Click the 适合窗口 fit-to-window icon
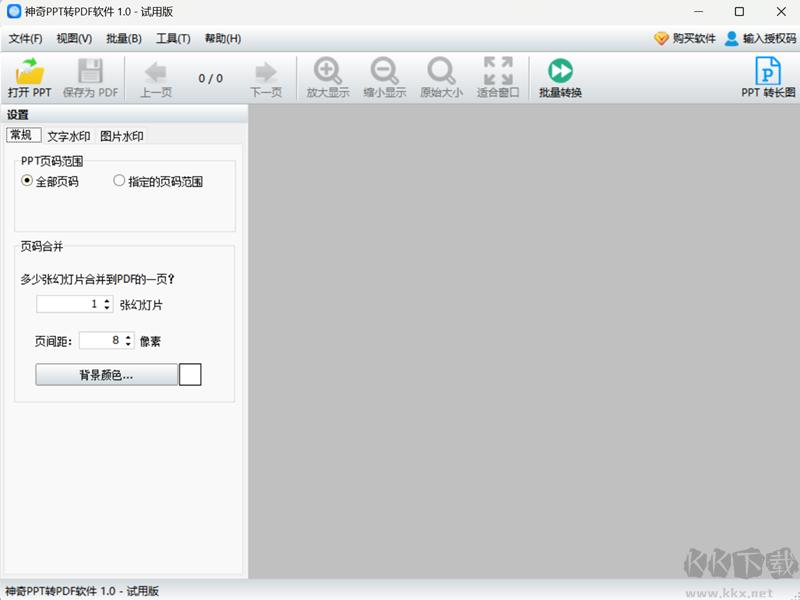This screenshot has width=800, height=600. pos(501,77)
